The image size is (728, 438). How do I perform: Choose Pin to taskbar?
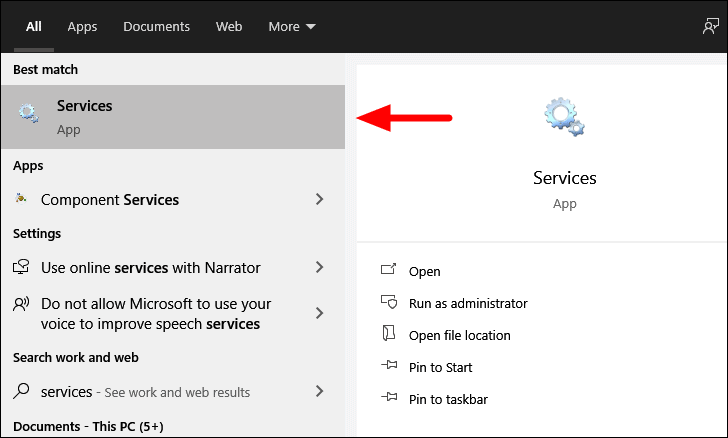point(448,399)
